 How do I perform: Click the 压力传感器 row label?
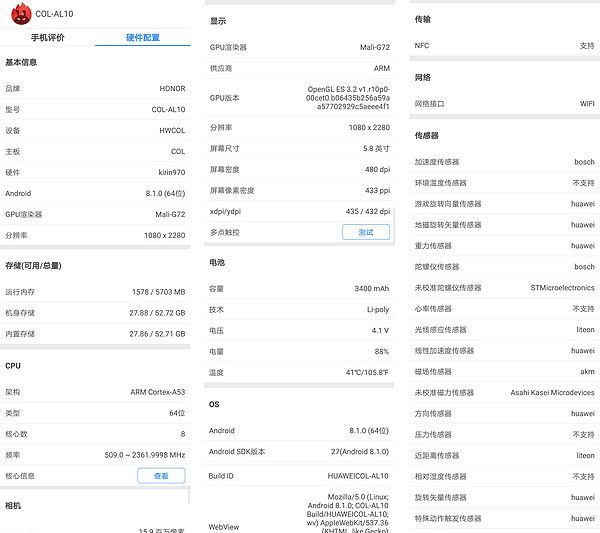pyautogui.click(x=433, y=434)
